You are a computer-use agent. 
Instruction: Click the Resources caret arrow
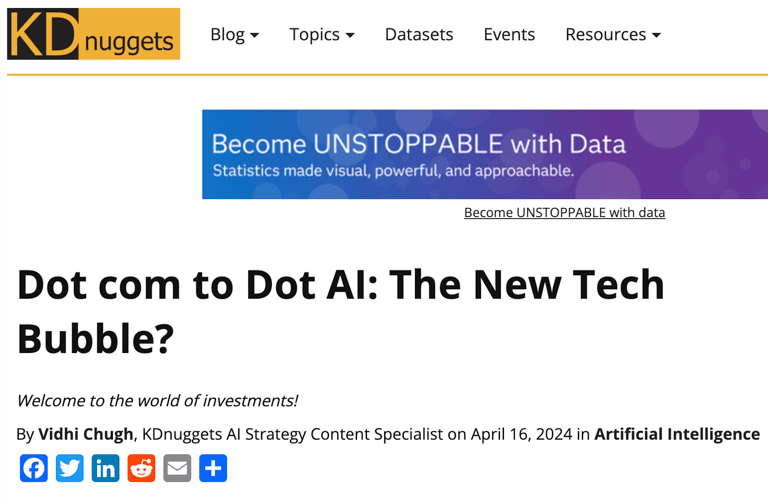tap(656, 35)
